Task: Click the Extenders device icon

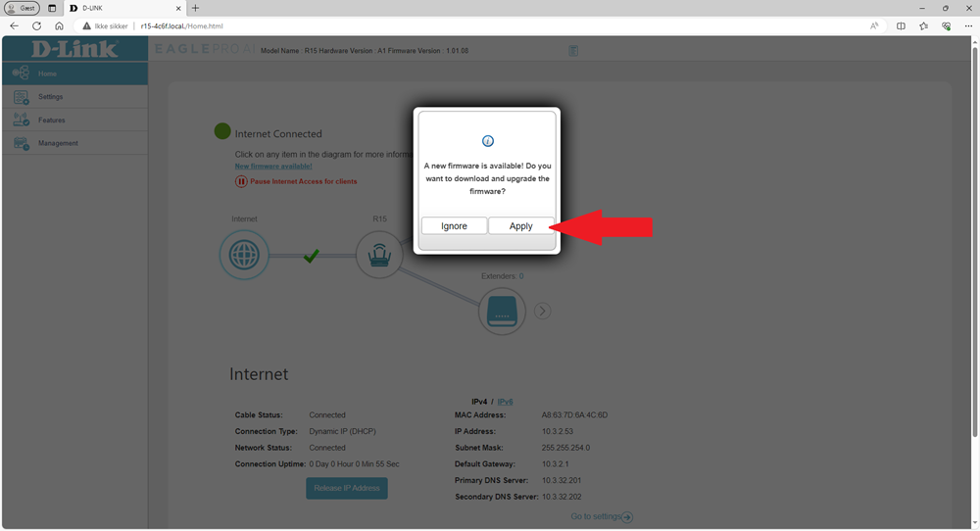Action: click(502, 311)
